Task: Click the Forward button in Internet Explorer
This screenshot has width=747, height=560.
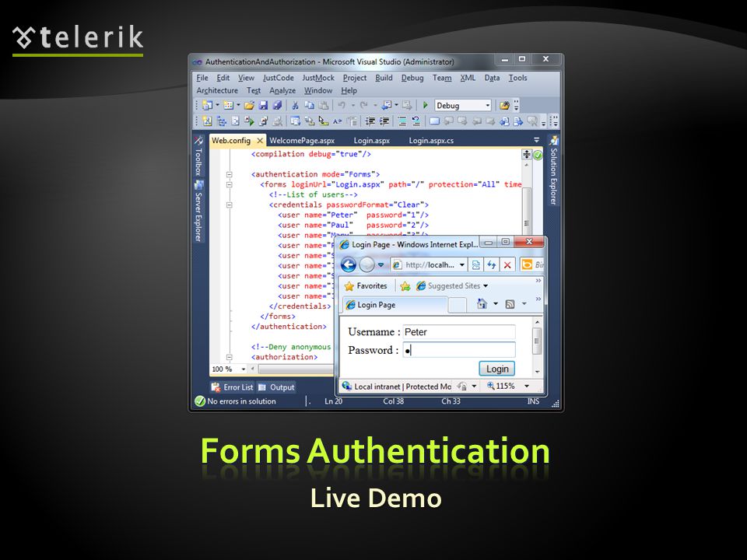Action: pos(366,264)
